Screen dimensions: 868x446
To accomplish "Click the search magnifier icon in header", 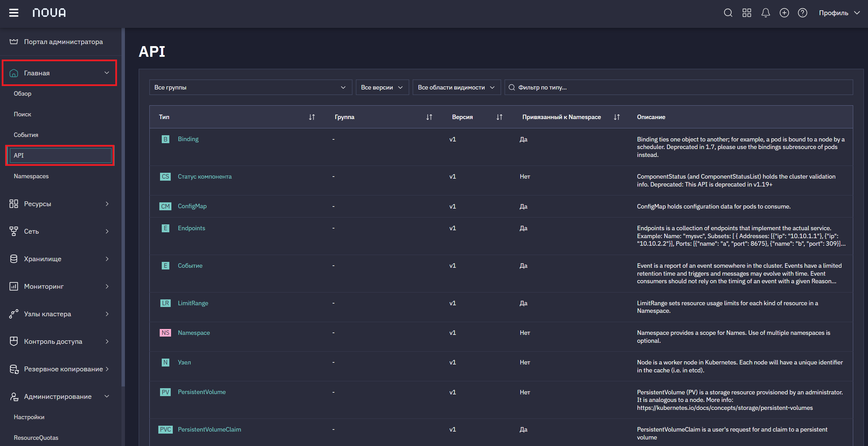I will coord(728,13).
